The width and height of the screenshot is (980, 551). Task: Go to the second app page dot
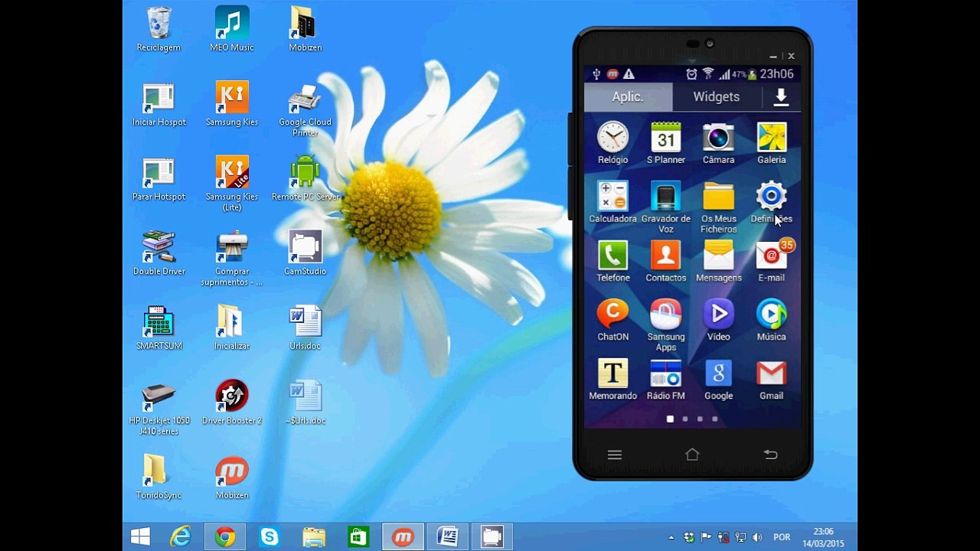pyautogui.click(x=684, y=419)
